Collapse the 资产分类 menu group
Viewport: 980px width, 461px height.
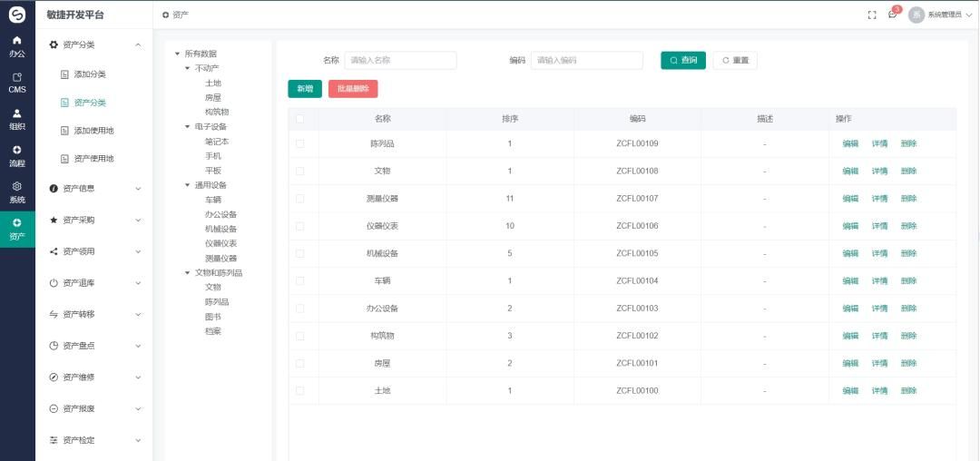tap(93, 45)
